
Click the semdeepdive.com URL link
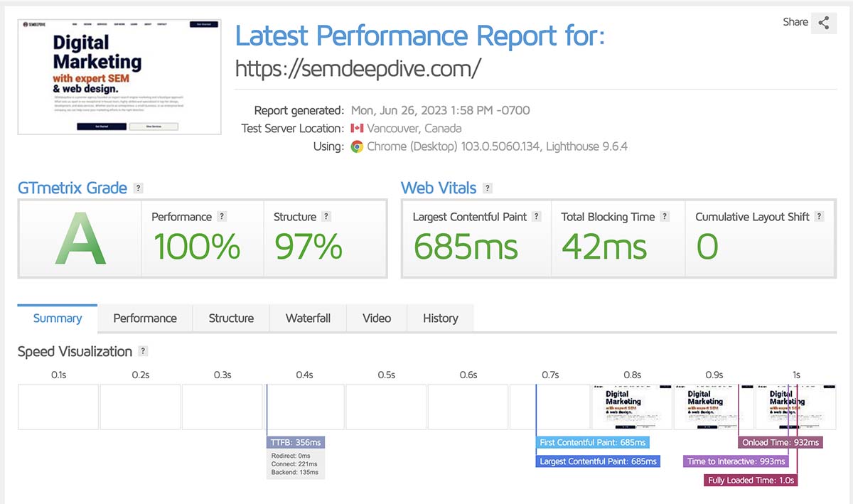pos(358,68)
